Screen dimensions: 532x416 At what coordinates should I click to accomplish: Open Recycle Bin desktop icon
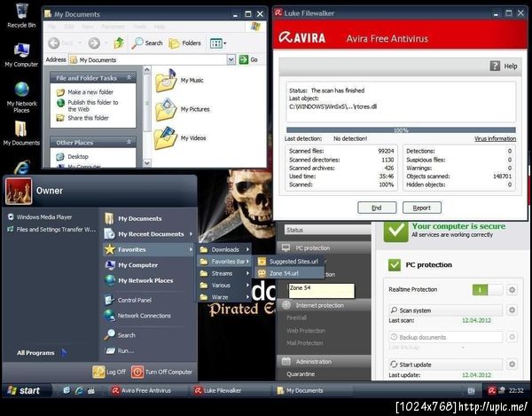click(21, 15)
